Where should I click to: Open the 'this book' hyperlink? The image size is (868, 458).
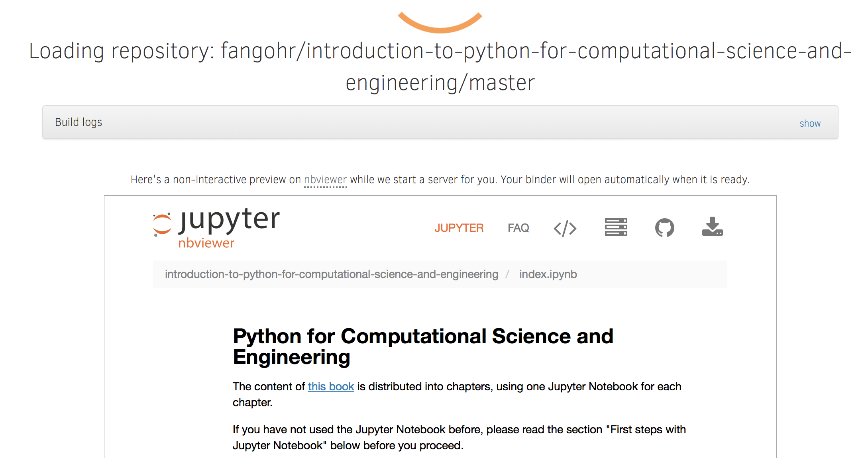[331, 386]
